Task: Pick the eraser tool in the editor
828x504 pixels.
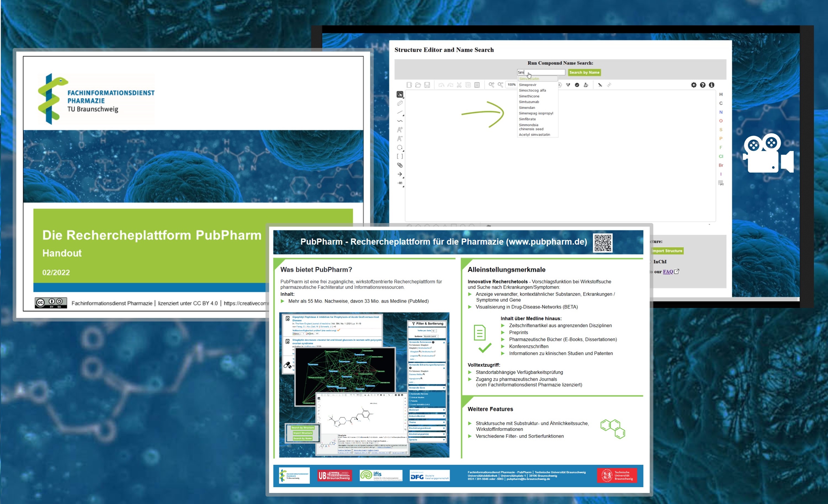Action: (400, 103)
